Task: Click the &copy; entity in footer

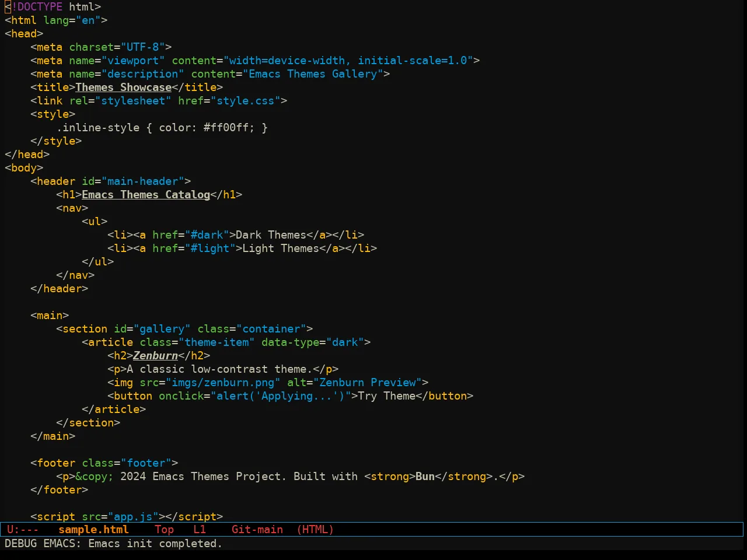Action: click(x=95, y=477)
